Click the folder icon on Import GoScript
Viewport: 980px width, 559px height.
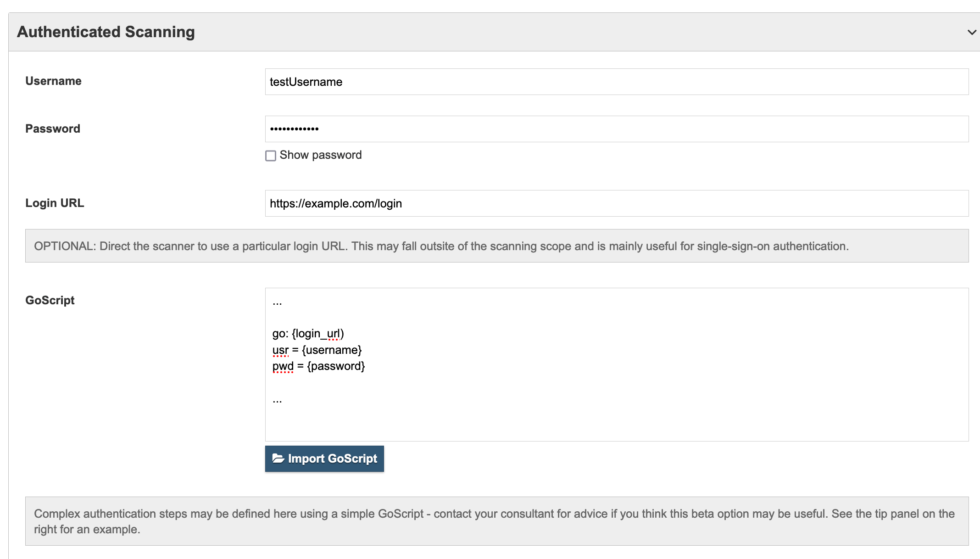click(278, 458)
